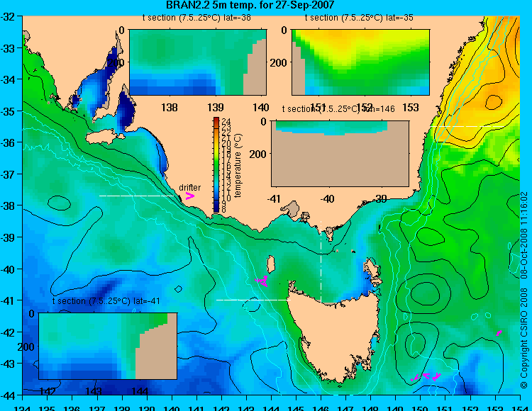
Task: Click the '-35' label on the left axis
Action: pyautogui.click(x=8, y=111)
